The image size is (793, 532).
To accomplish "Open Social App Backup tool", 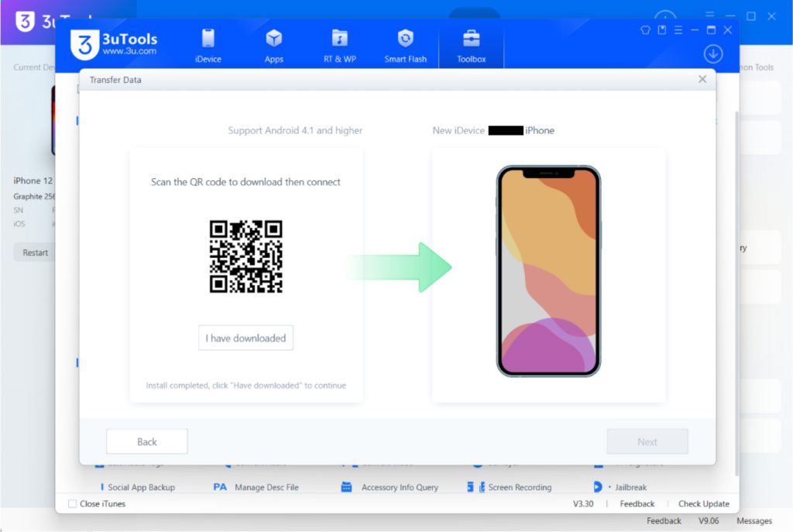I will 137,487.
